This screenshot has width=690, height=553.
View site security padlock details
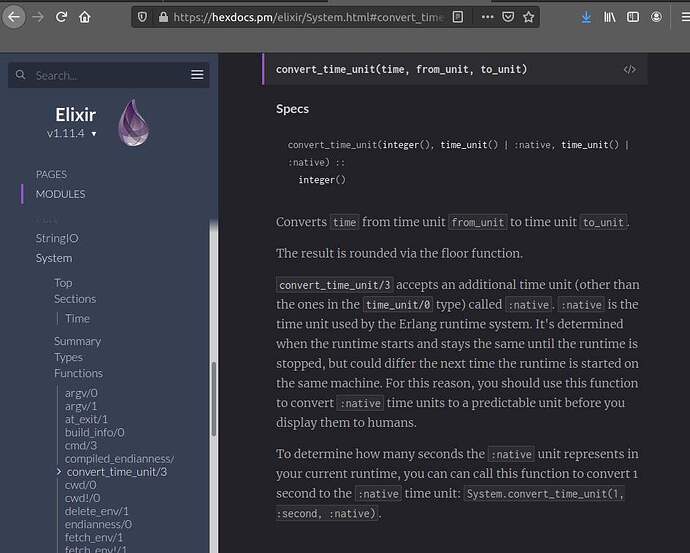[x=163, y=17]
